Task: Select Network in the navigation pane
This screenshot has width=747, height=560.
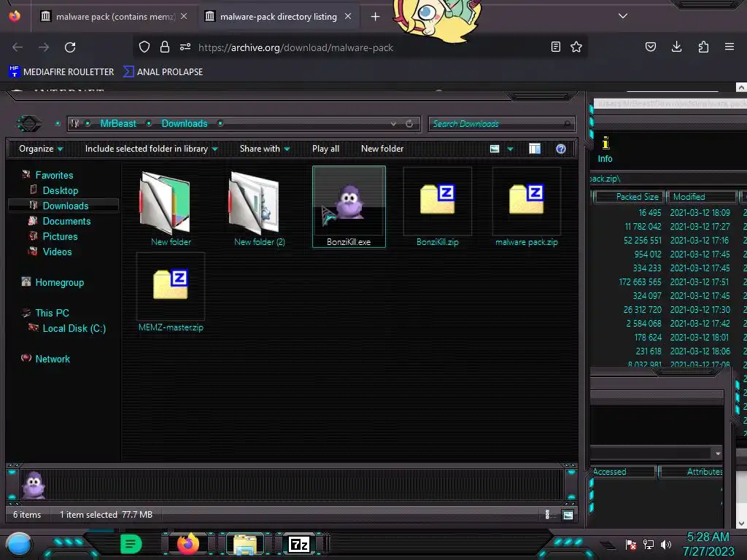Action: click(53, 359)
